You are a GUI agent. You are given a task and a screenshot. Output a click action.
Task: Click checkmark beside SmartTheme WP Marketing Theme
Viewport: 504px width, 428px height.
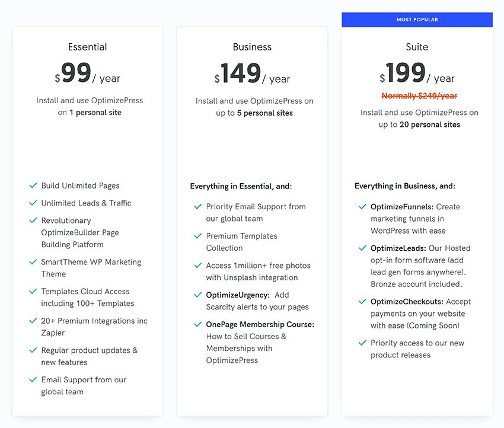tap(33, 262)
